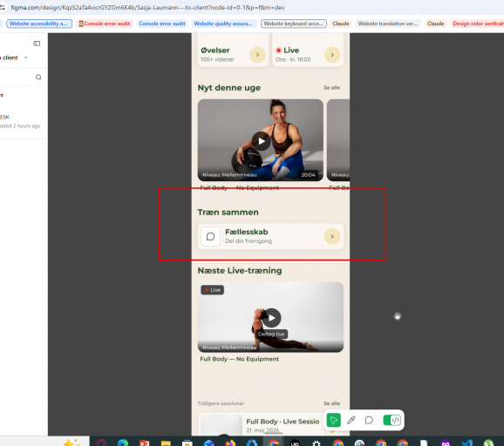The image size is (504, 446).
Task: Open the Fællesskab card chevron
Action: 332,237
